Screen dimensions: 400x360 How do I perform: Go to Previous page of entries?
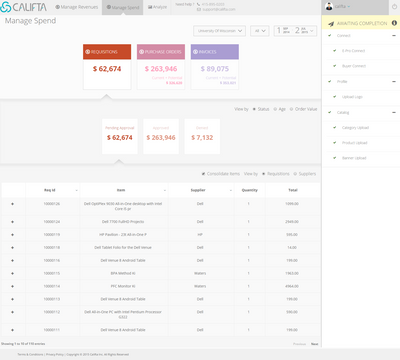click(x=299, y=344)
